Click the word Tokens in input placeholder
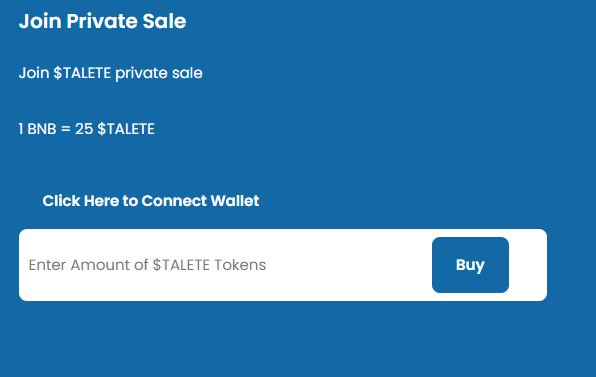 pos(240,265)
